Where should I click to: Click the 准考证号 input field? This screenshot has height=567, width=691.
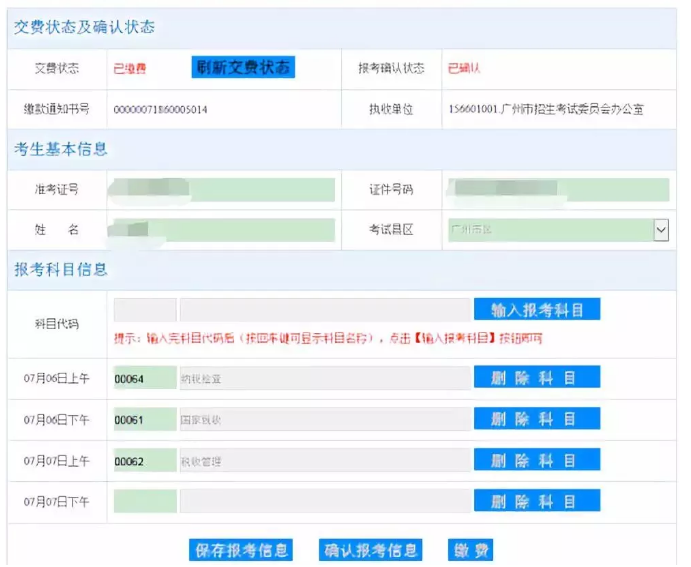pyautogui.click(x=224, y=190)
